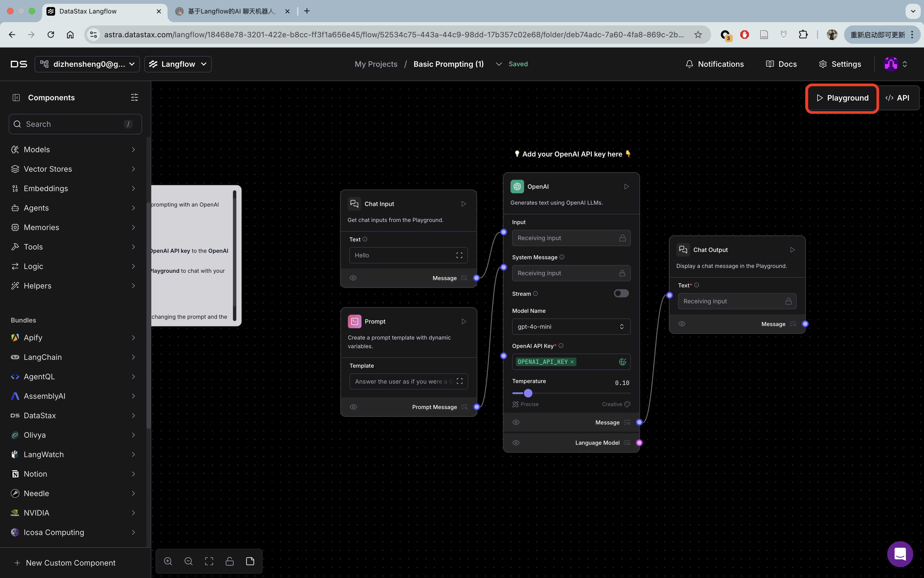924x578 pixels.
Task: Click in the component Search field
Action: [x=75, y=124]
